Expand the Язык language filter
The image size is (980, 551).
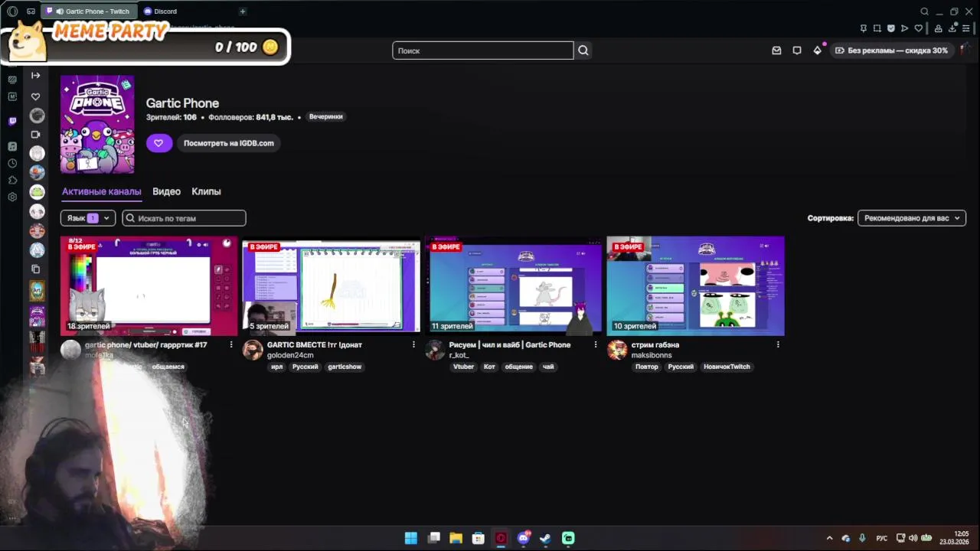(x=88, y=218)
